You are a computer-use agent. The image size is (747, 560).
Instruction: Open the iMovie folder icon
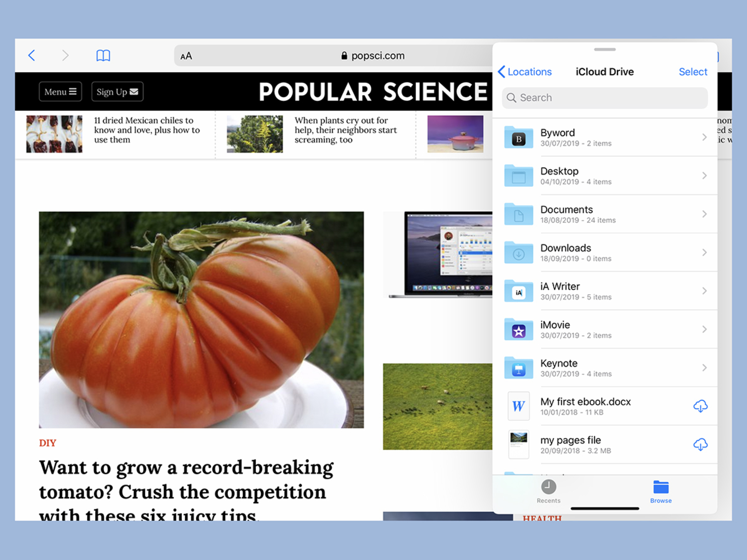point(518,330)
